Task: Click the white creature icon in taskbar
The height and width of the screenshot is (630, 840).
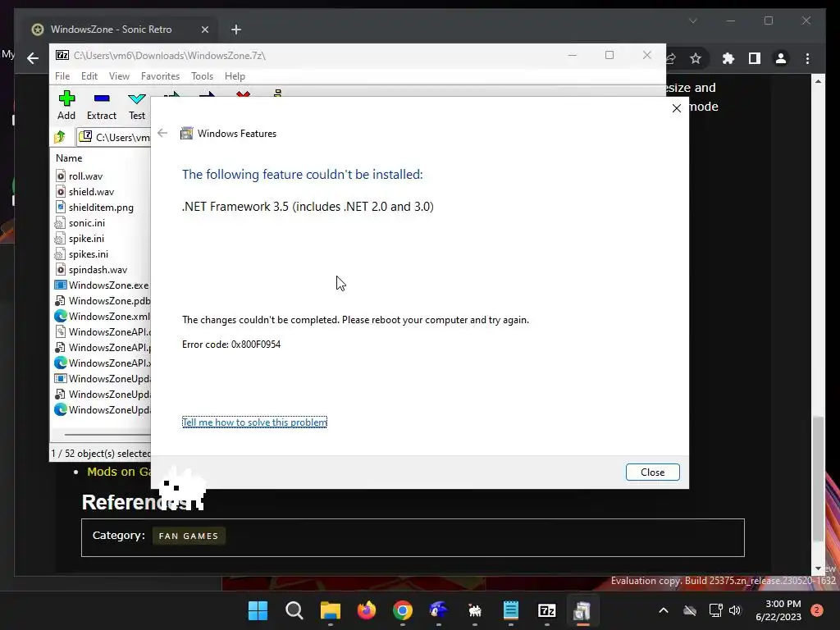Action: coord(475,610)
